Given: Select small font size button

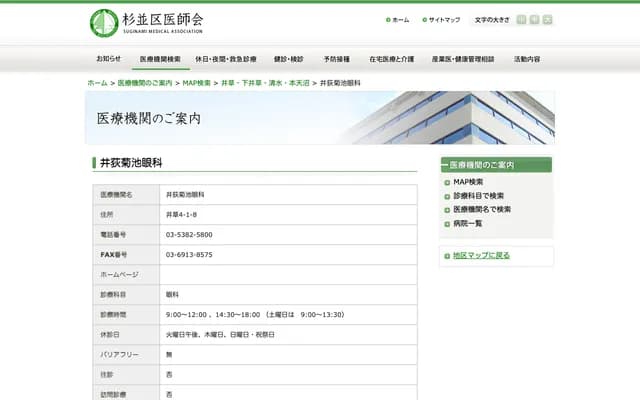Looking at the screenshot, I should (x=521, y=20).
